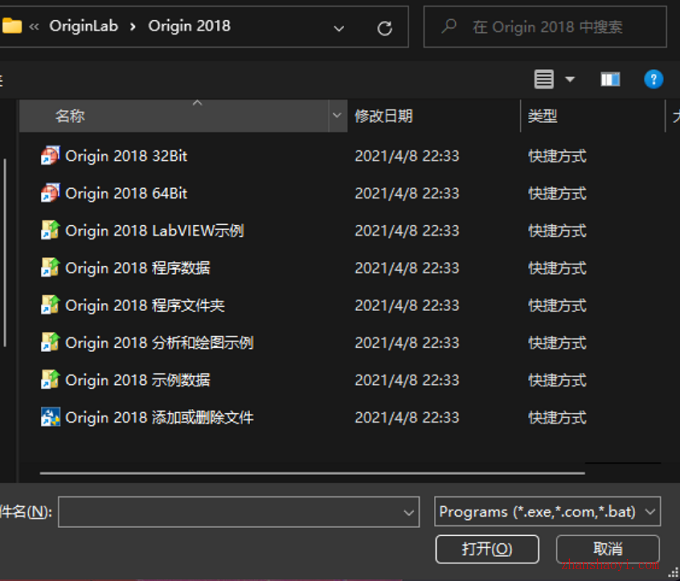Click the 取消 button
Screen dimensions: 680x581
[x=608, y=549]
